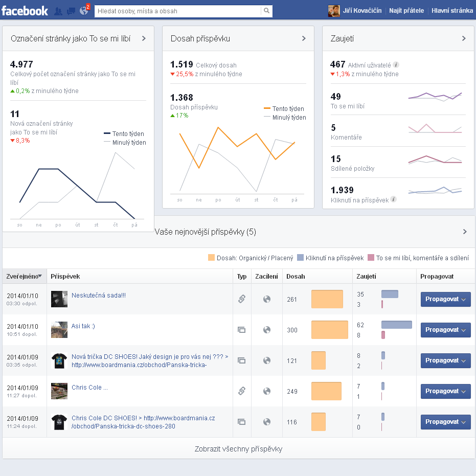The height and width of the screenshot is (476, 476).
Task: Click targeting globe for Neskutečná sada!!!
Action: [x=267, y=299]
